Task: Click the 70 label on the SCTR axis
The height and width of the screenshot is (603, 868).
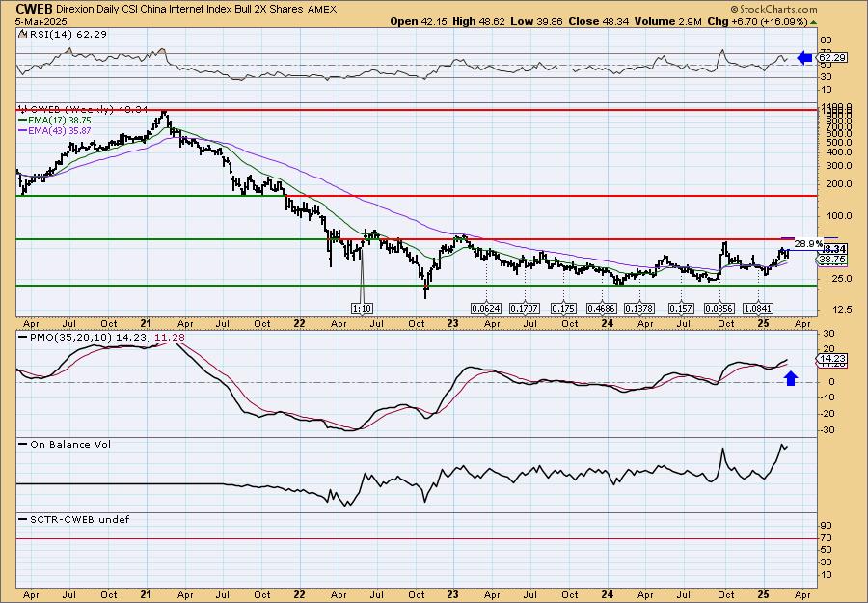Action: pyautogui.click(x=826, y=537)
